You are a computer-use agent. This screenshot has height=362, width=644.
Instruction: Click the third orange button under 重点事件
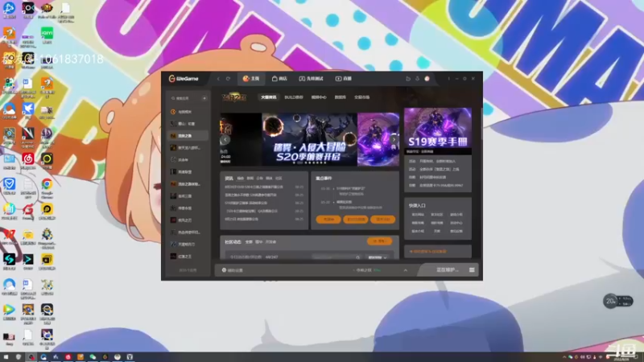coord(383,220)
